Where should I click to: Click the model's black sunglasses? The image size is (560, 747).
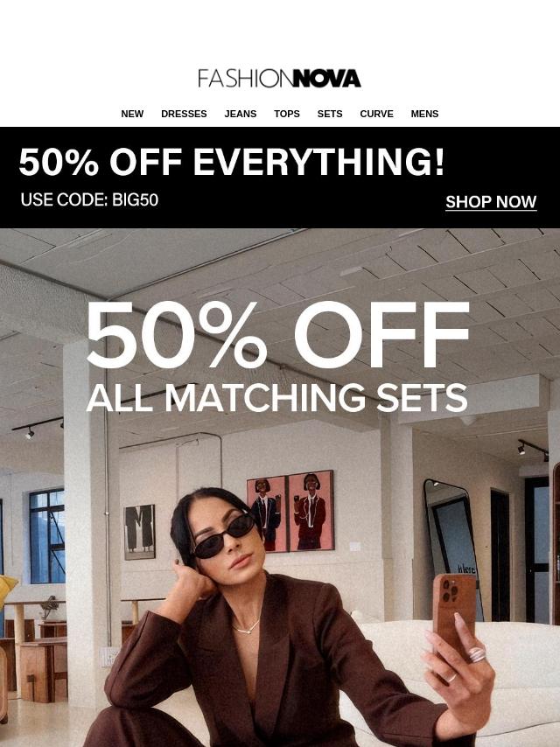[x=225, y=534]
